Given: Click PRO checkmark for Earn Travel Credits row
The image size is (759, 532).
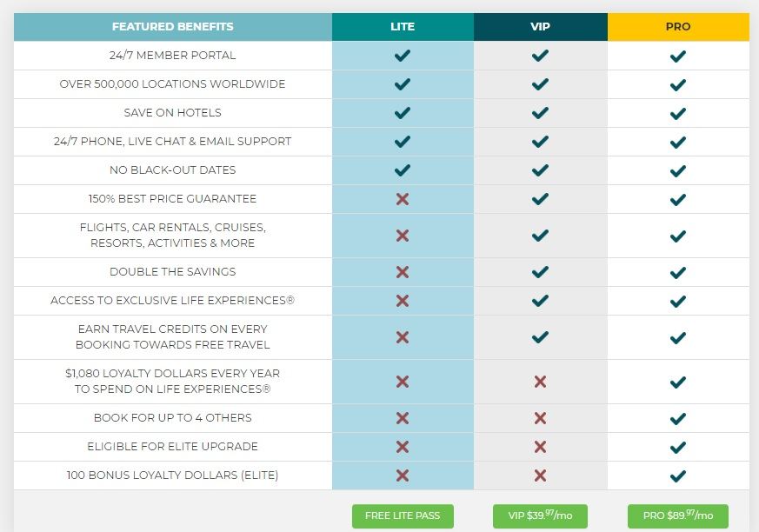Looking at the screenshot, I should [677, 338].
